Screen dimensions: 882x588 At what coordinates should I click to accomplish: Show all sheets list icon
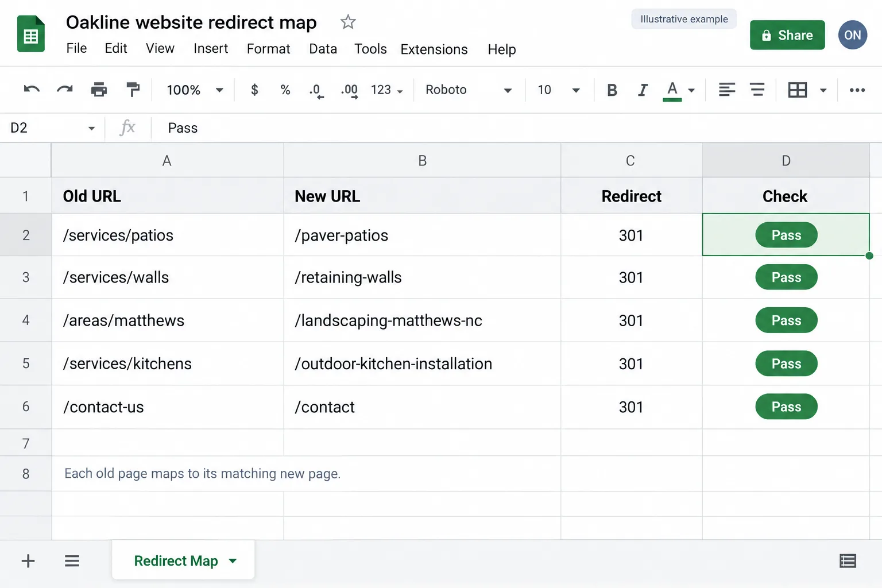pyautogui.click(x=72, y=561)
